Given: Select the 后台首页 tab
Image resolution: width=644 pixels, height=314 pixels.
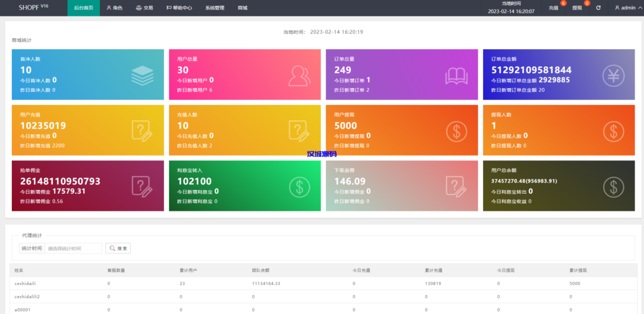Looking at the screenshot, I should pyautogui.click(x=83, y=8).
